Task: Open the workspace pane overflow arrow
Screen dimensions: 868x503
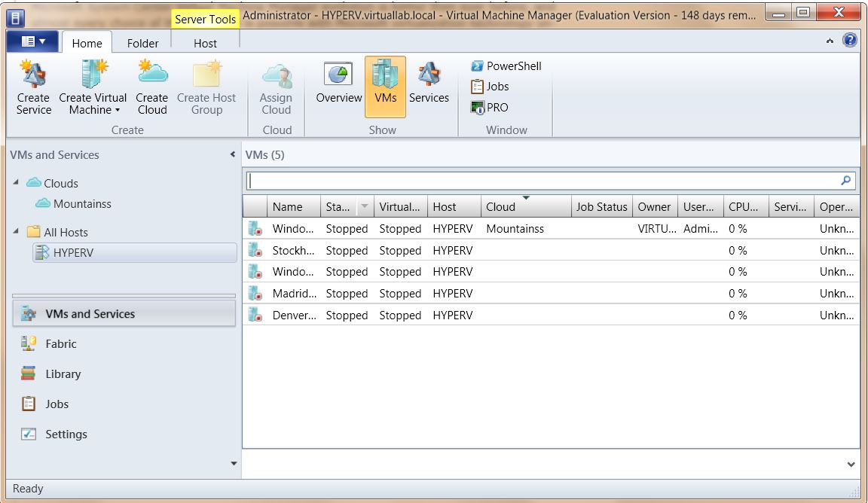Action: pyautogui.click(x=234, y=464)
